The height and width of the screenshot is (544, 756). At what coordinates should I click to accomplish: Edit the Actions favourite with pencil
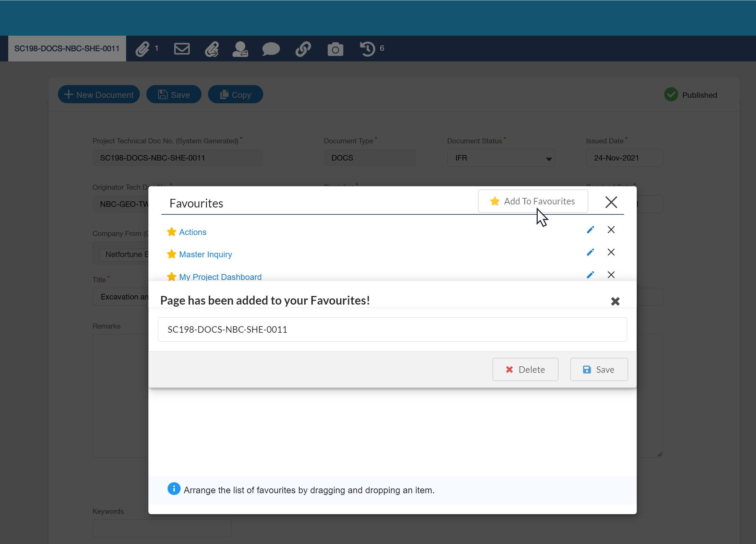point(590,230)
